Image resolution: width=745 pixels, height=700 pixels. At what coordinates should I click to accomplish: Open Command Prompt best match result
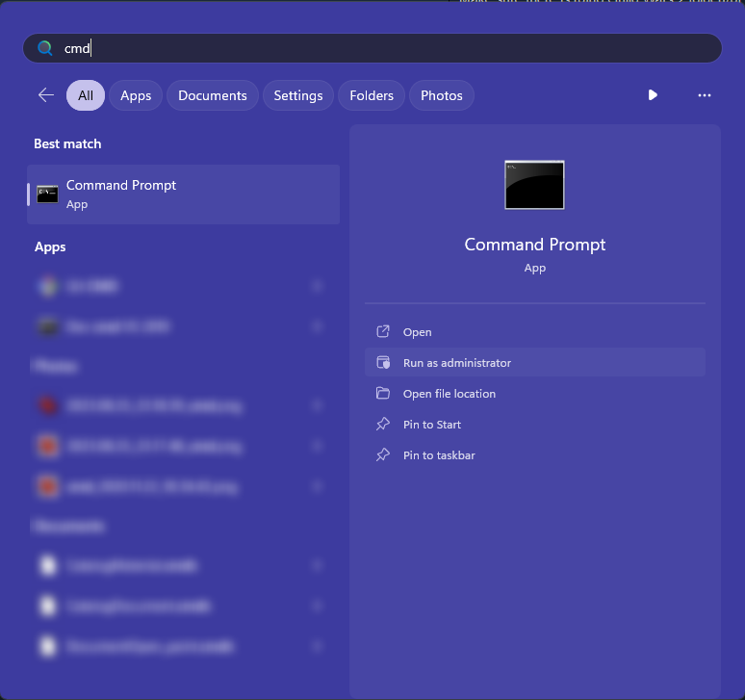tap(184, 194)
